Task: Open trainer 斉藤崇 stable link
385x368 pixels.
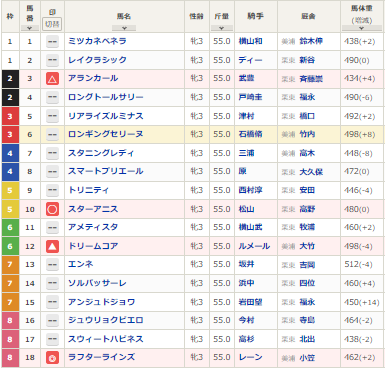Action: click(x=311, y=79)
